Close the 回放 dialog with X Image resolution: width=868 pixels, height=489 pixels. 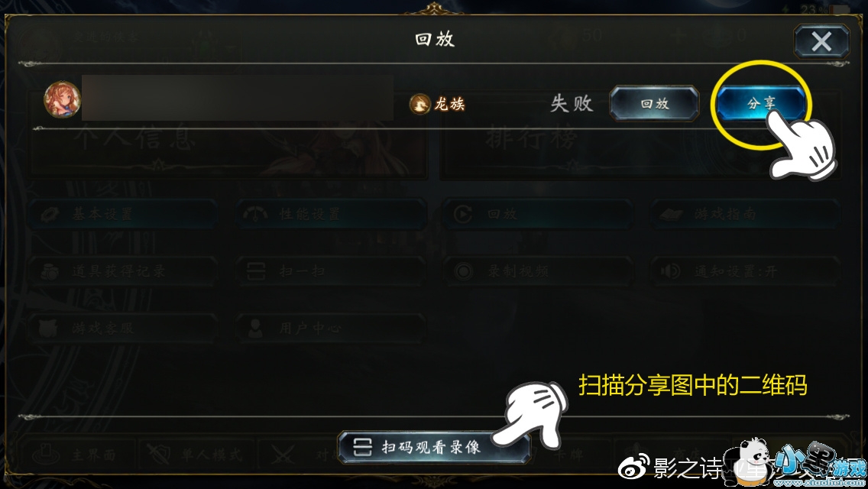point(821,41)
